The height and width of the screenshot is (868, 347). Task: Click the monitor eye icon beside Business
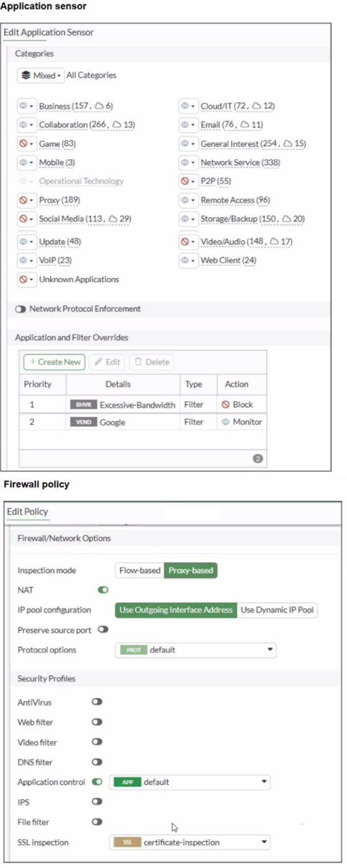click(23, 106)
